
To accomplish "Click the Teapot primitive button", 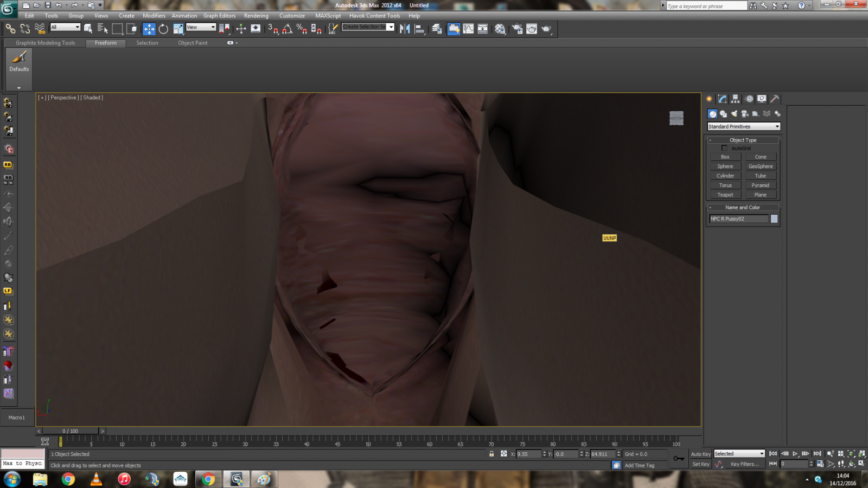I will (x=725, y=195).
